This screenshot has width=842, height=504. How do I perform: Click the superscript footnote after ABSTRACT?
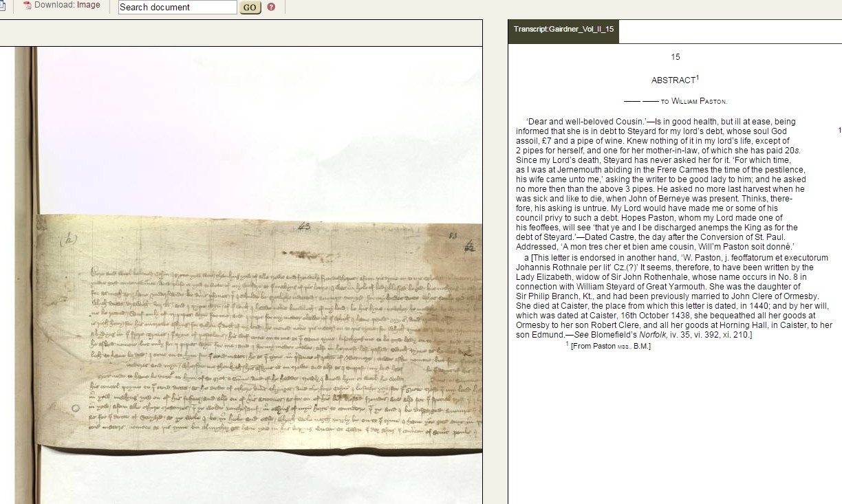click(698, 77)
